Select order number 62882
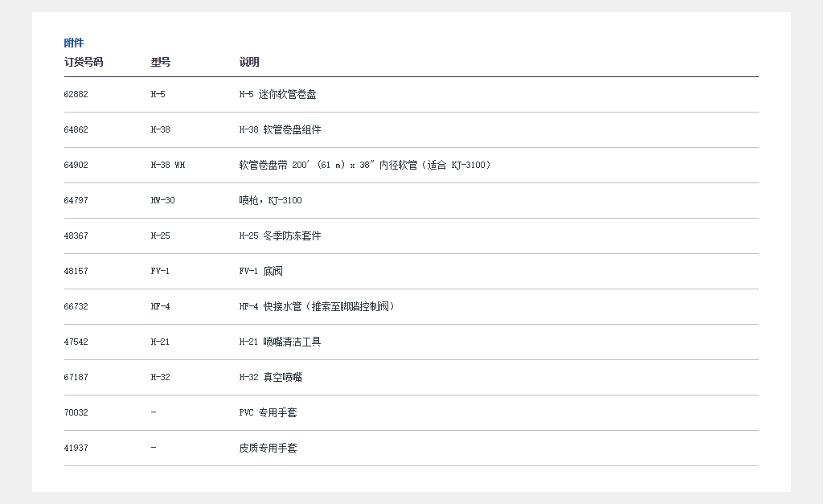The width and height of the screenshot is (824, 504). coord(76,94)
